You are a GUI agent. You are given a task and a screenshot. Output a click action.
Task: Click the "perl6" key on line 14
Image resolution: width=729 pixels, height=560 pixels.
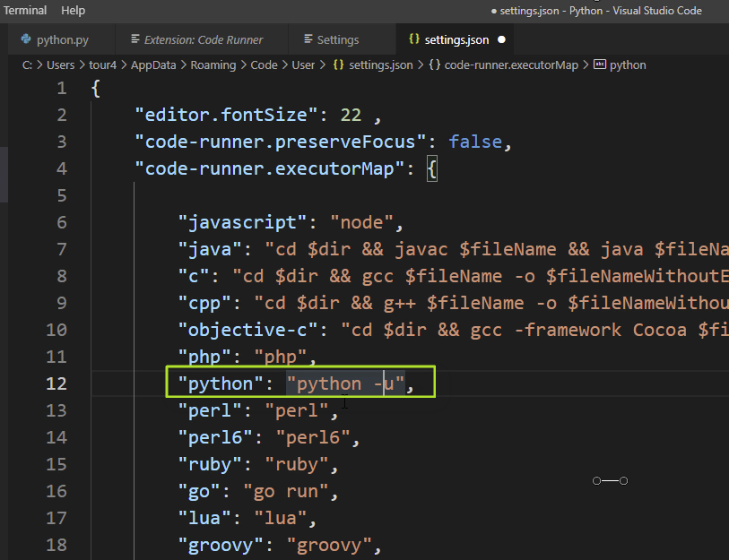pyautogui.click(x=215, y=438)
